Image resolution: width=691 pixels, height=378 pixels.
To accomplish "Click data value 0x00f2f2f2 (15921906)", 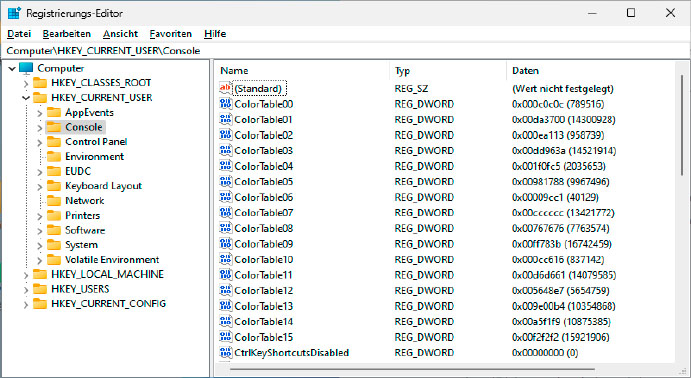I will pos(561,337).
